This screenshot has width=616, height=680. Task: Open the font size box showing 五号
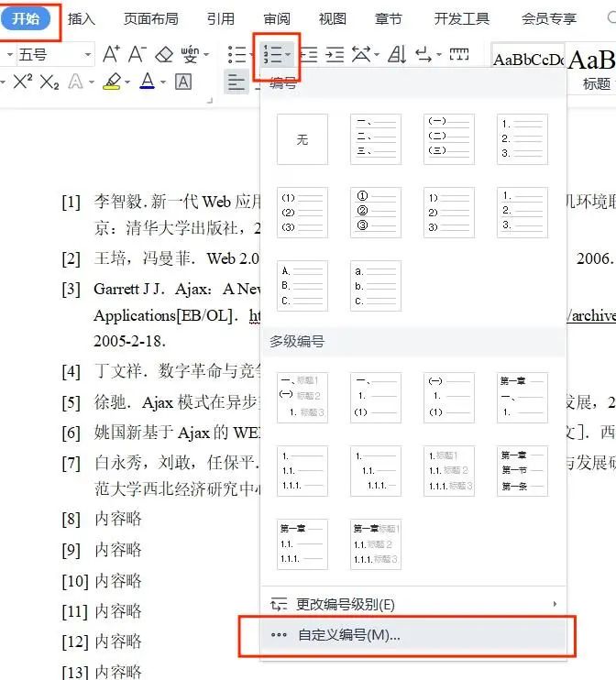[55, 55]
